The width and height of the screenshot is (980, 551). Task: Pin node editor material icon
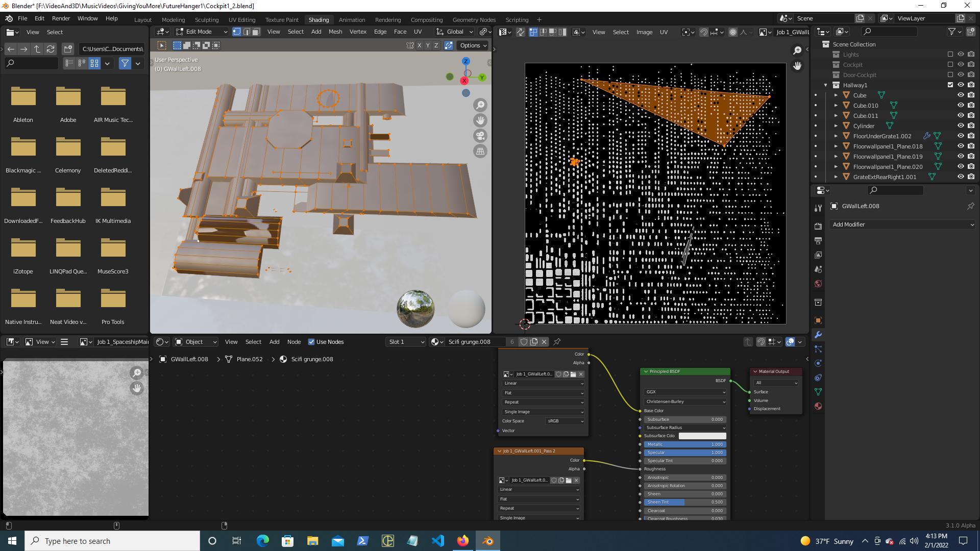click(x=557, y=342)
